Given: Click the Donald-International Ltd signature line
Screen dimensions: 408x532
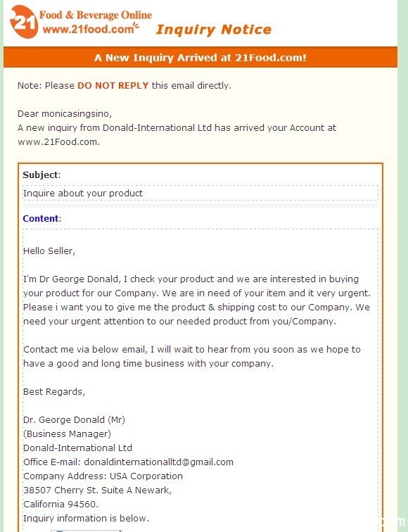Looking at the screenshot, I should 77,448.
